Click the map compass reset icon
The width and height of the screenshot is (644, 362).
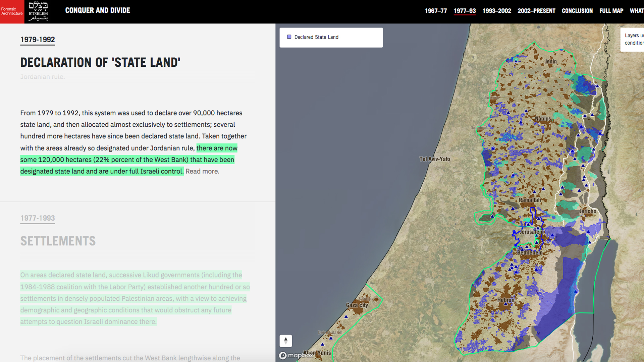[286, 341]
